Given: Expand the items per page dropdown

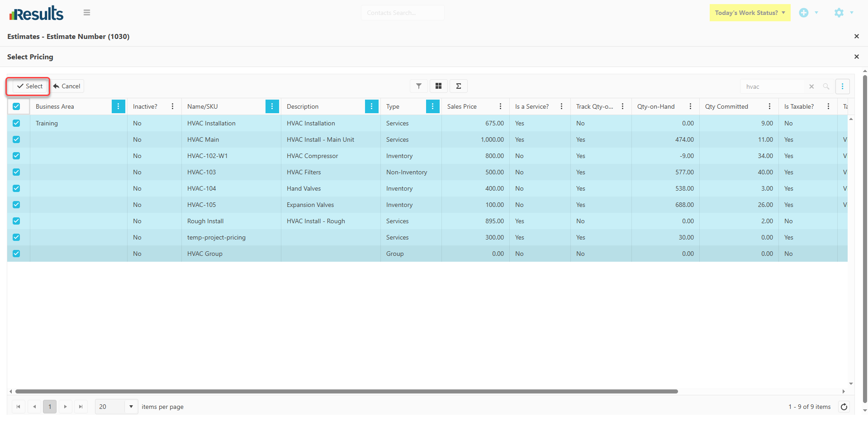Looking at the screenshot, I should pyautogui.click(x=131, y=407).
